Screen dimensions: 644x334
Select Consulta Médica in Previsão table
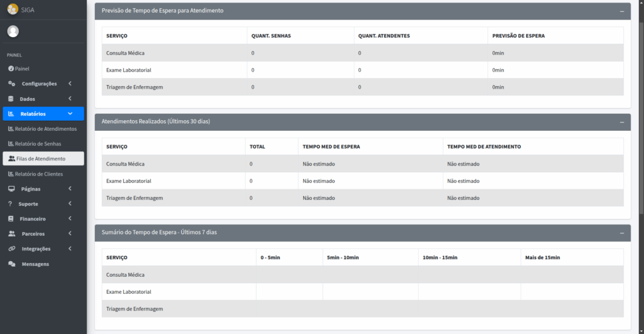click(125, 53)
